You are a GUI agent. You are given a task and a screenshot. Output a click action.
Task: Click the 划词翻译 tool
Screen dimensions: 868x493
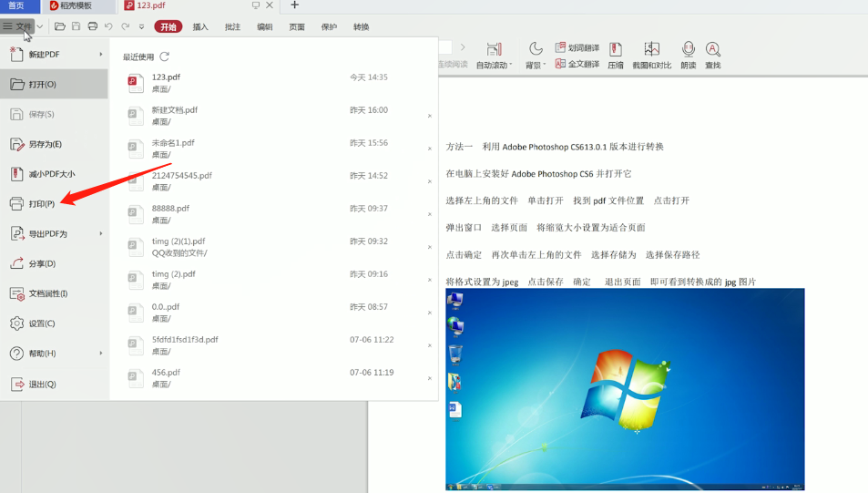pyautogui.click(x=577, y=47)
